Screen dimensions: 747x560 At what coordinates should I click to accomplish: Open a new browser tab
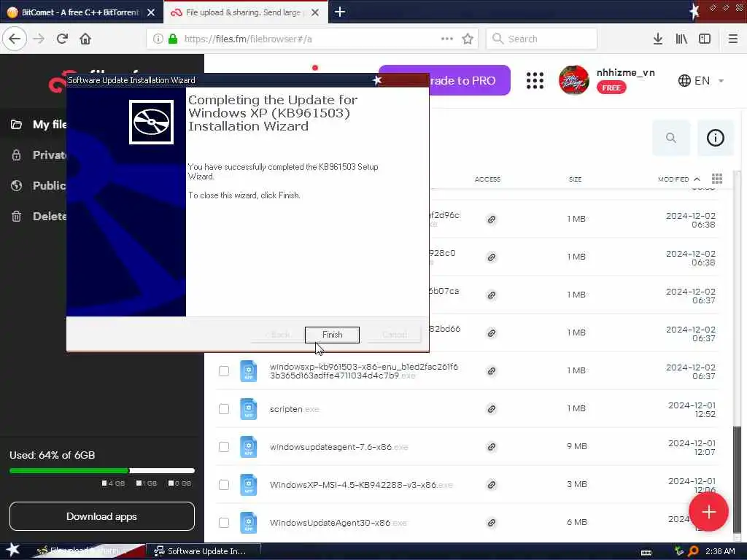[x=340, y=12]
